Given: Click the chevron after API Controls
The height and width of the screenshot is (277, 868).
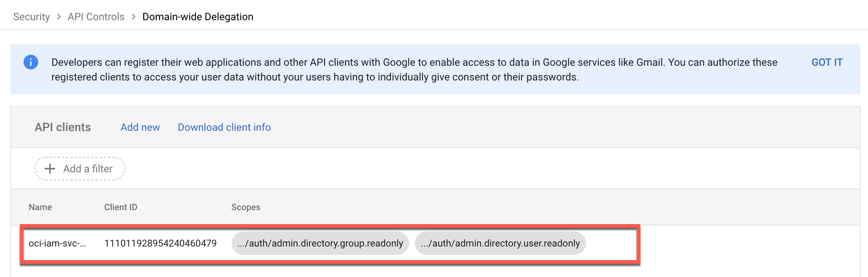Looking at the screenshot, I should coord(134,17).
